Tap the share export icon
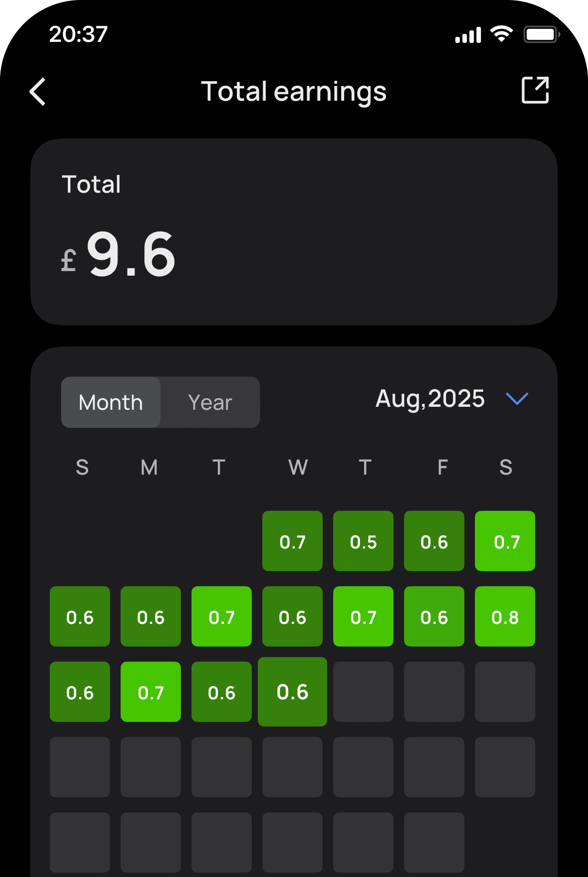The height and width of the screenshot is (877, 588). (x=535, y=90)
